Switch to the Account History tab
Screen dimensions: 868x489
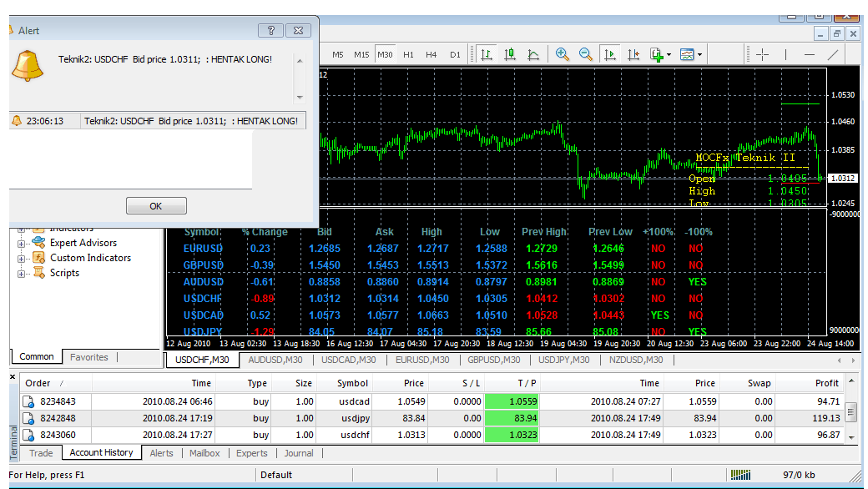[x=101, y=452]
